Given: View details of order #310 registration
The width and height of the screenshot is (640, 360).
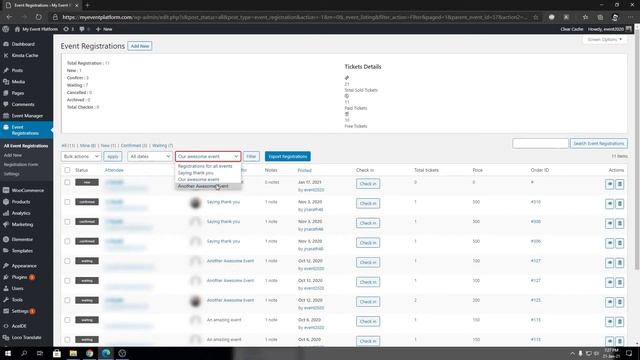Looking at the screenshot, I should point(609,203).
